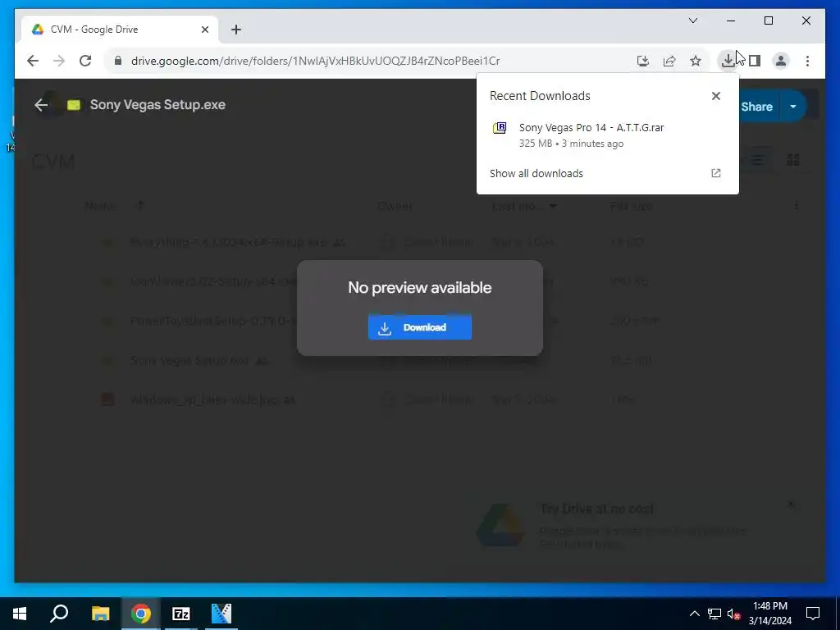Screen dimensions: 840x630
Task: Open the Windows Start menu
Action: coord(20,614)
